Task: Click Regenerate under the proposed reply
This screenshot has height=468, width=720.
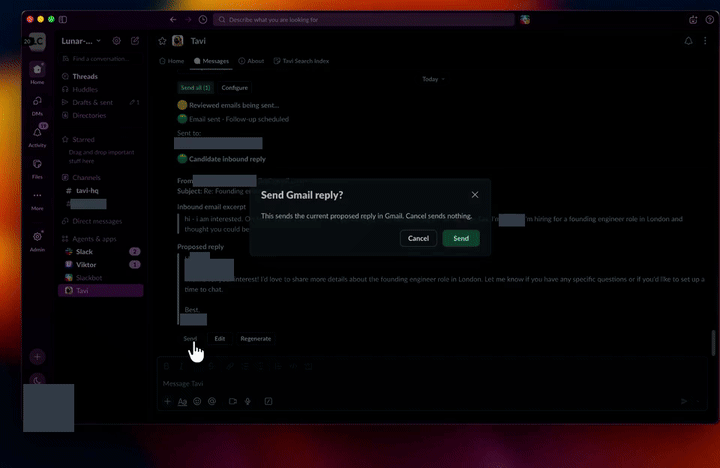Action: pyautogui.click(x=256, y=338)
